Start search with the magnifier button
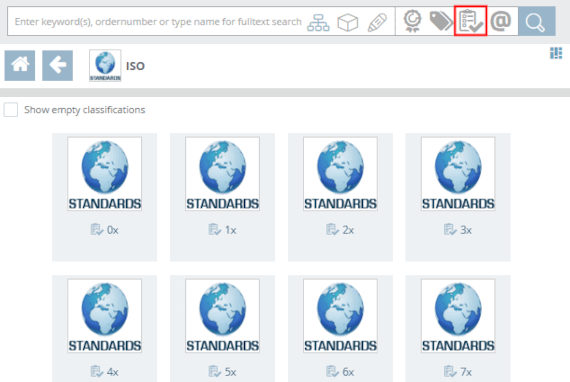570x382 pixels. click(537, 21)
